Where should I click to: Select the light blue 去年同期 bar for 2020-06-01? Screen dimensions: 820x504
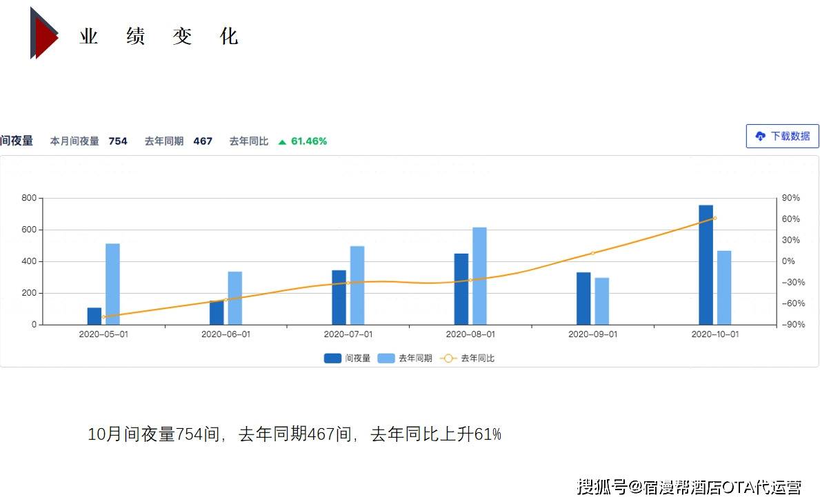click(x=235, y=298)
